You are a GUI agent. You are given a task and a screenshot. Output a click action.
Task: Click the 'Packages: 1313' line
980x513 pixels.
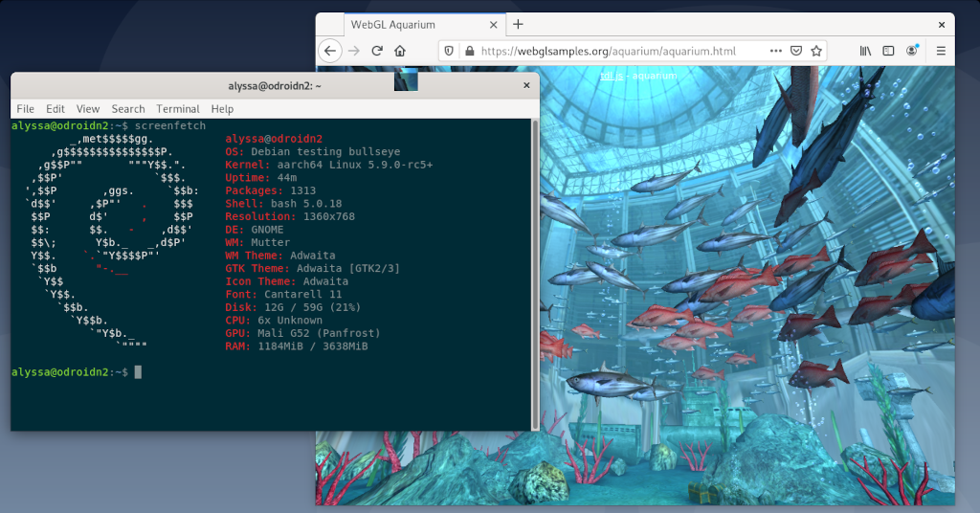[x=270, y=190]
